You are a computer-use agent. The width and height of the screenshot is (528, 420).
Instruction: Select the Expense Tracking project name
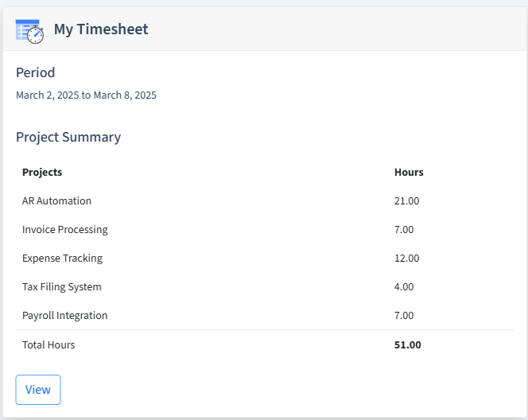point(62,258)
